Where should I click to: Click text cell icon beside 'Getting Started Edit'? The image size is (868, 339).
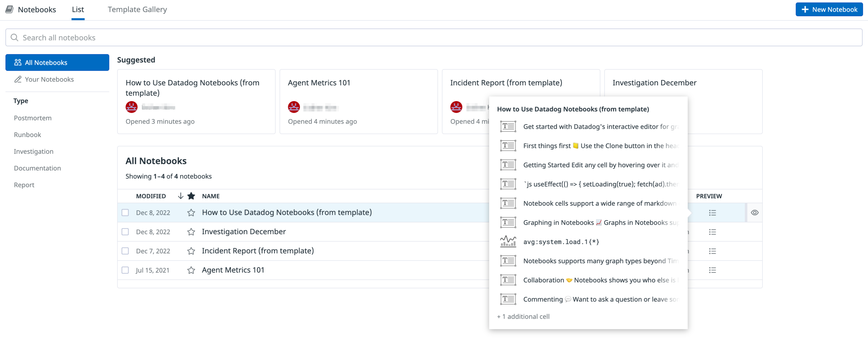[x=508, y=165]
